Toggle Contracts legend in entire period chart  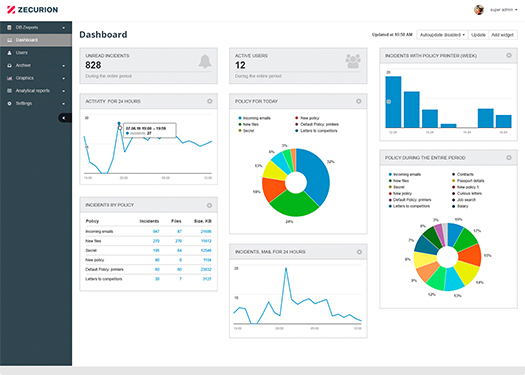tap(463, 174)
